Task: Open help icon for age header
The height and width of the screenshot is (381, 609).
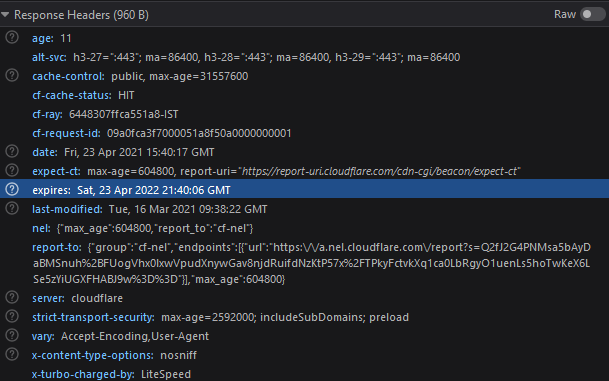Action: pyautogui.click(x=12, y=38)
